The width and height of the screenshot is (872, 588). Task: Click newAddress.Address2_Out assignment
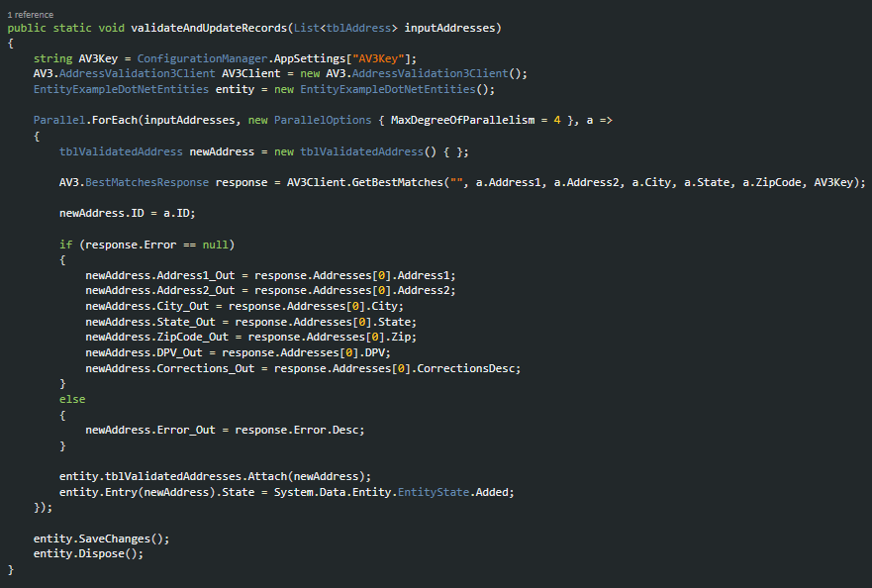(270, 290)
